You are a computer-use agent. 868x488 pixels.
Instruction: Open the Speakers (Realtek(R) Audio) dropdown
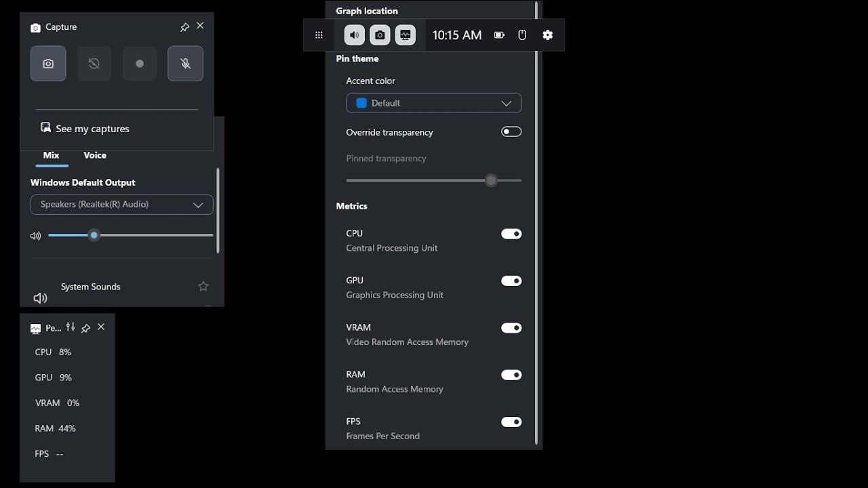[x=122, y=205]
